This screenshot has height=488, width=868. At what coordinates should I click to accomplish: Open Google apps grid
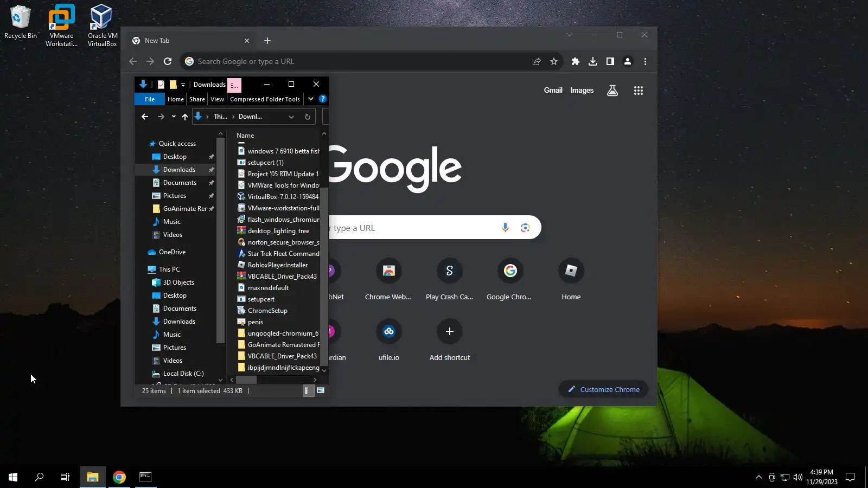pos(639,91)
